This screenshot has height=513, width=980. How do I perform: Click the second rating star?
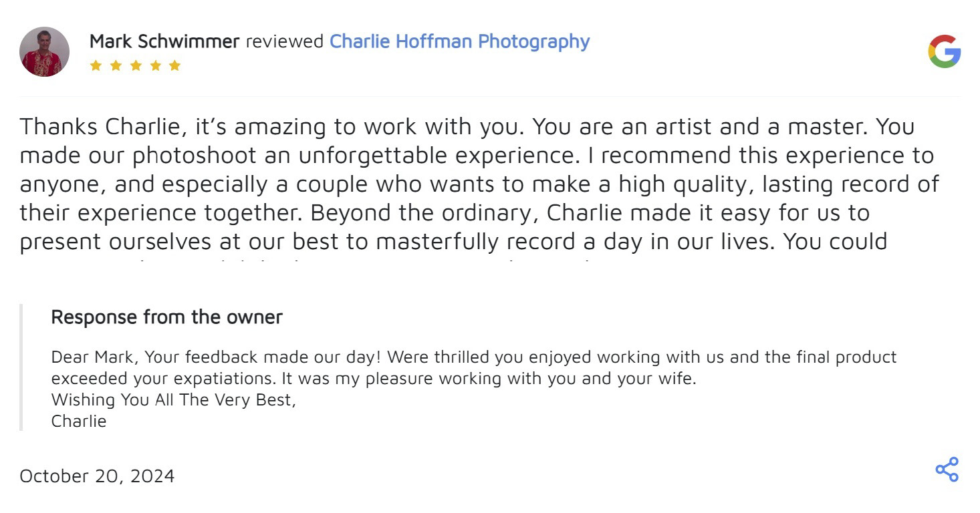(x=116, y=65)
